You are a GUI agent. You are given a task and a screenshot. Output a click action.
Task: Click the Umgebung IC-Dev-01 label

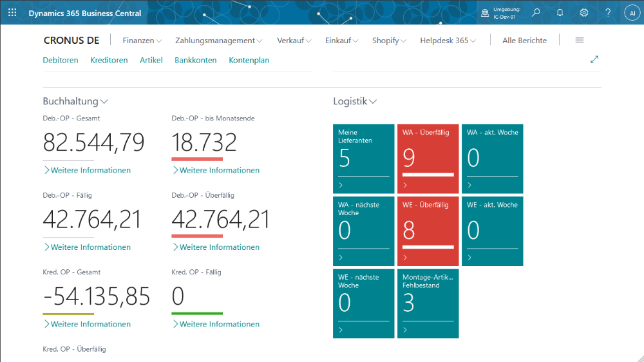click(506, 13)
